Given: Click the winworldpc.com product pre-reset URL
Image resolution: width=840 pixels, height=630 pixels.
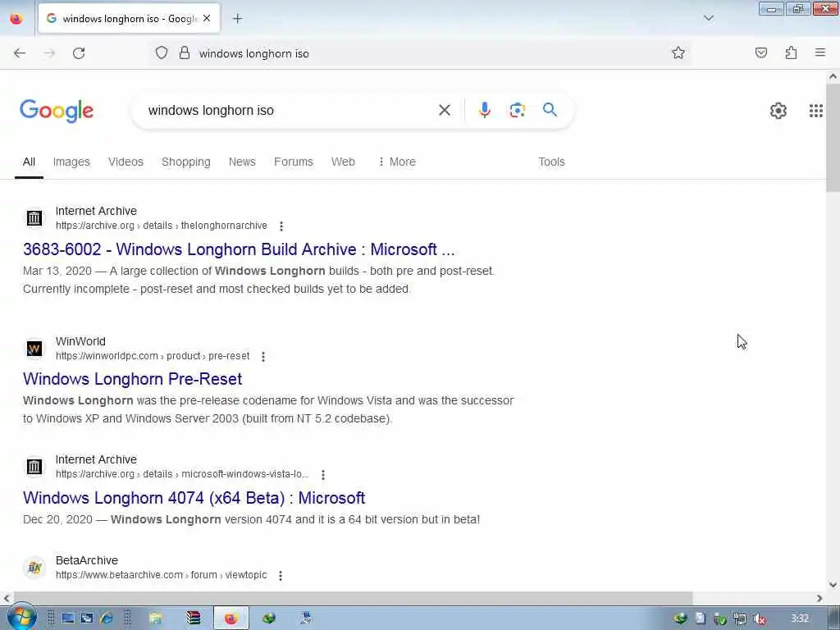Looking at the screenshot, I should point(153,356).
